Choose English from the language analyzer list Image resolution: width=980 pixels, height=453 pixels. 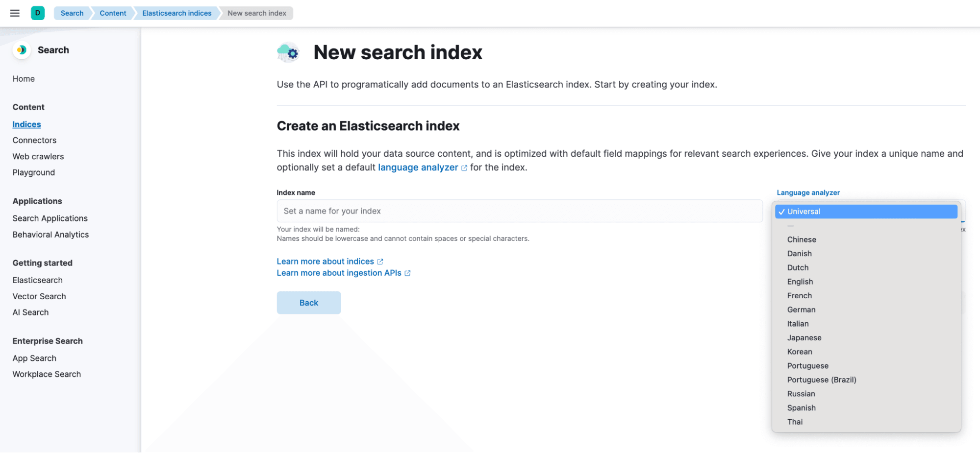800,282
